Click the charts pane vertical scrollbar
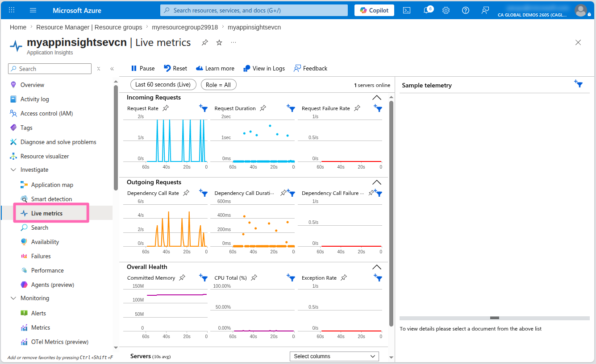This screenshot has width=596, height=364. point(391,214)
